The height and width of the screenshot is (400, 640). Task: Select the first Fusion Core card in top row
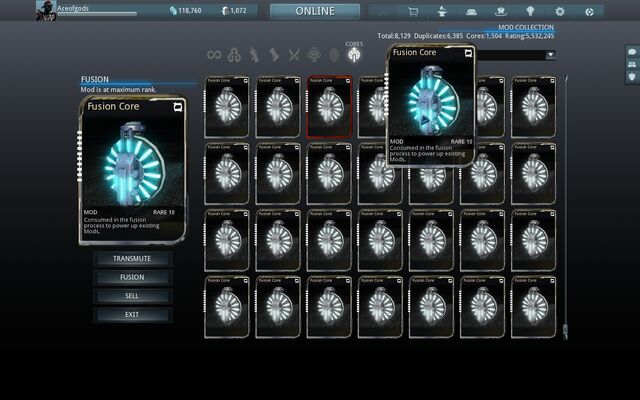pos(227,107)
